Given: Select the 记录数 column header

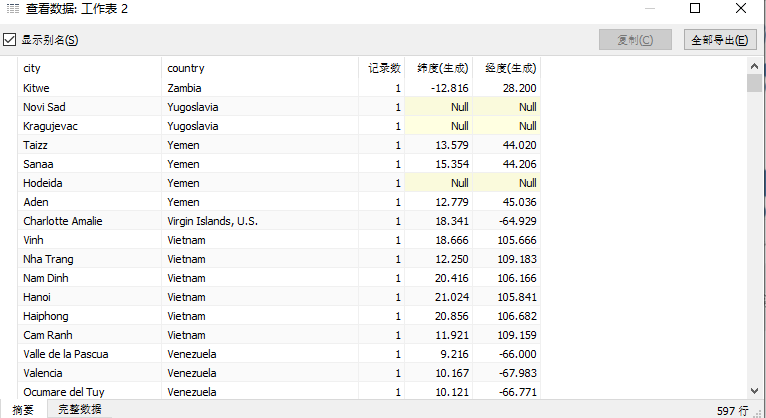Looking at the screenshot, I should [x=383, y=68].
